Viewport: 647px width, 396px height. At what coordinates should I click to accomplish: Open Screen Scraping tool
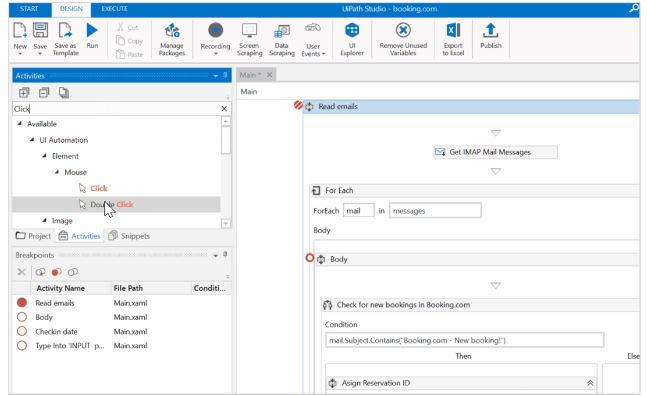tap(249, 39)
